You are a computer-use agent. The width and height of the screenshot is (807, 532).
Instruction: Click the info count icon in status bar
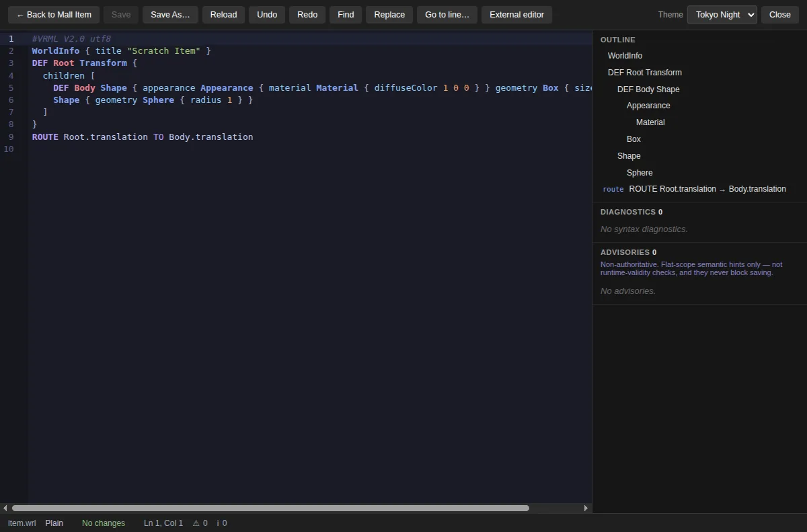click(218, 523)
